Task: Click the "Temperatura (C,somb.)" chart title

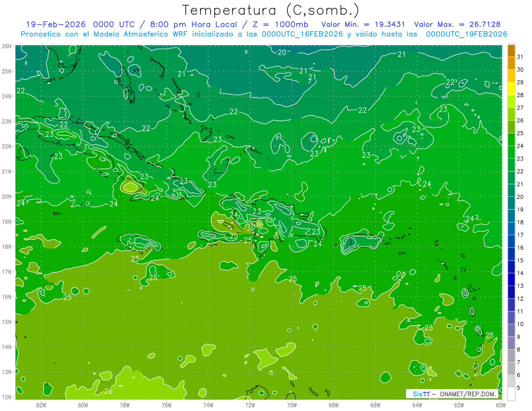Action: [271, 10]
